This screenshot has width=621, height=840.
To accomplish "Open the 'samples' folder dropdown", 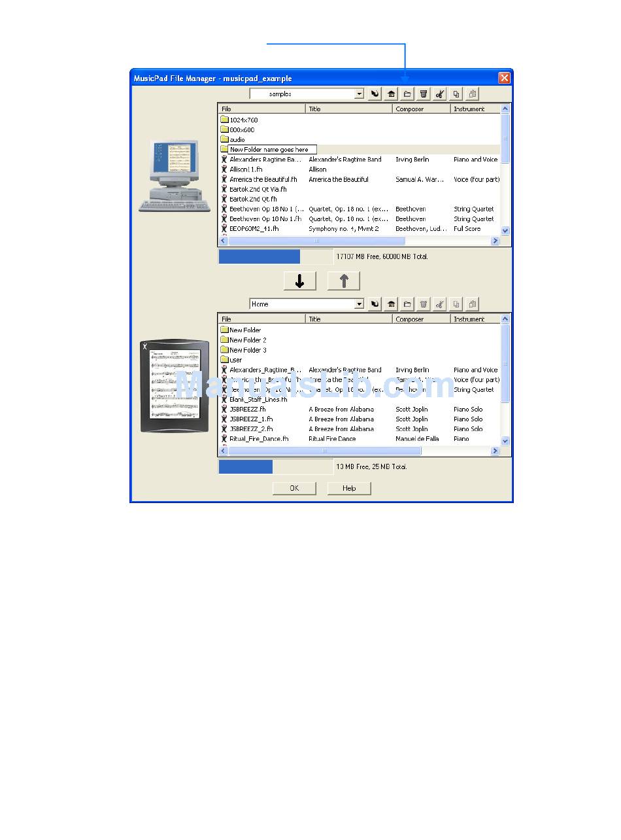I will point(359,94).
